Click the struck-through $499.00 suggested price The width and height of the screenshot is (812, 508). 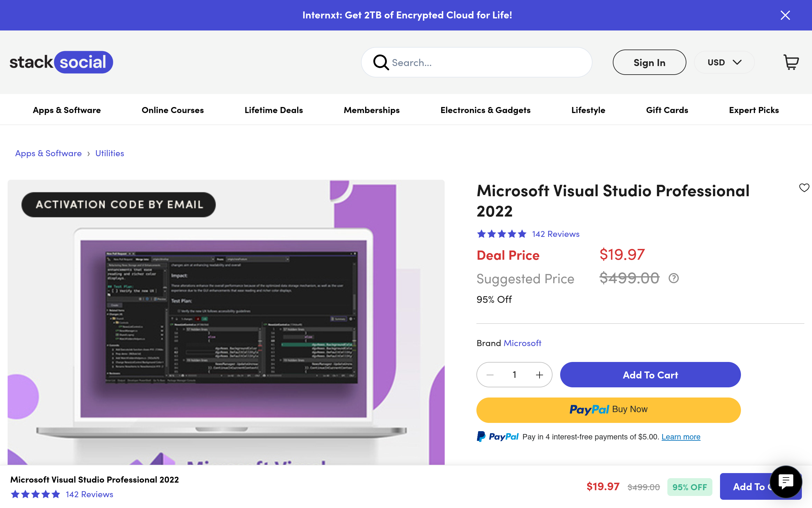tap(630, 278)
